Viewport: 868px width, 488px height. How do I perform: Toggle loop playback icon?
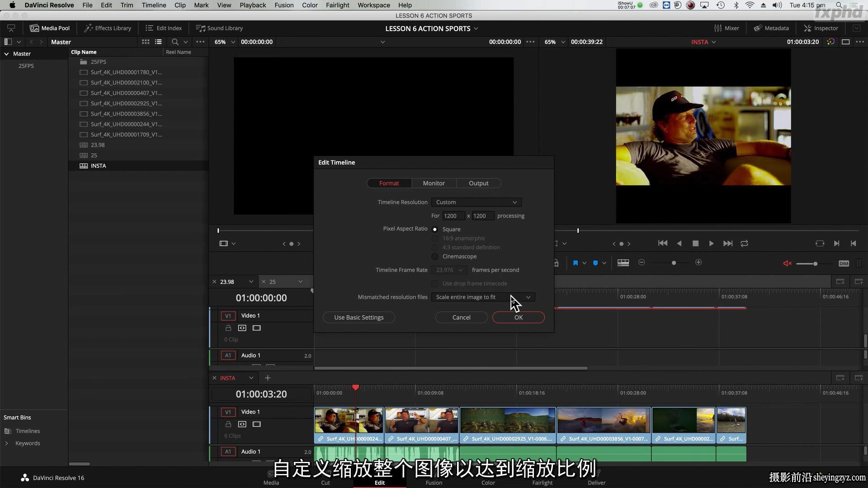click(744, 244)
